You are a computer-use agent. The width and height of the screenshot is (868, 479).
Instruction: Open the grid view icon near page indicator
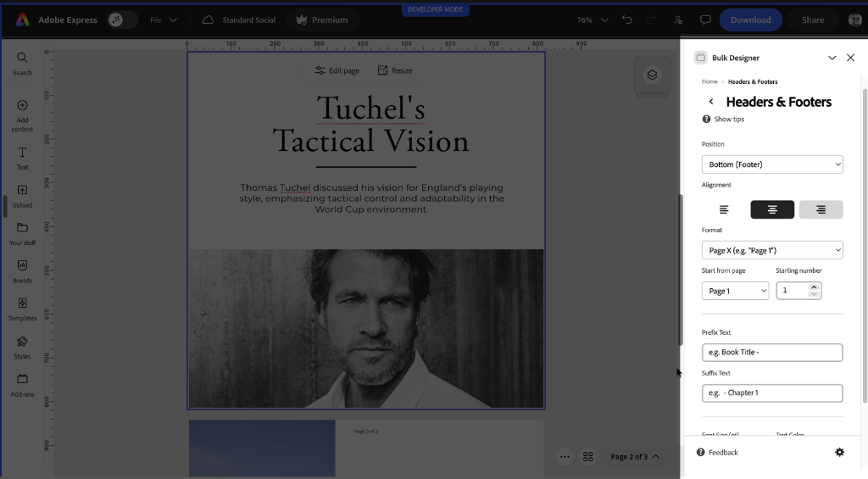click(588, 457)
